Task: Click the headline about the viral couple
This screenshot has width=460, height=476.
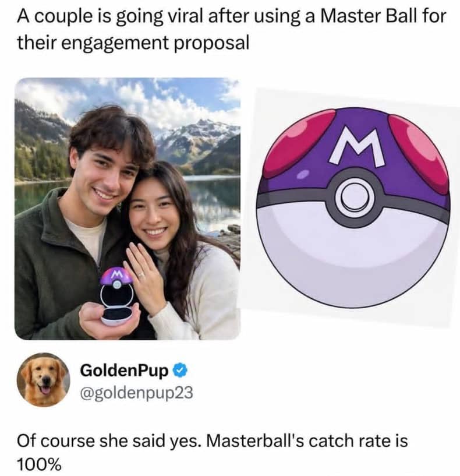Action: click(231, 29)
